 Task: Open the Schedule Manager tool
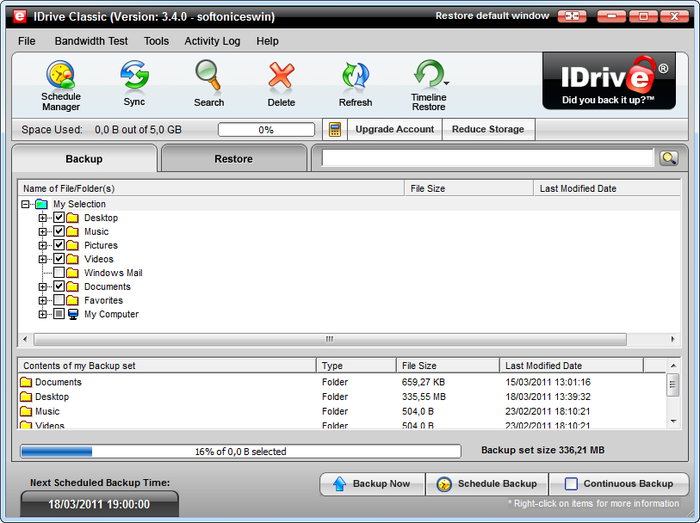61,86
